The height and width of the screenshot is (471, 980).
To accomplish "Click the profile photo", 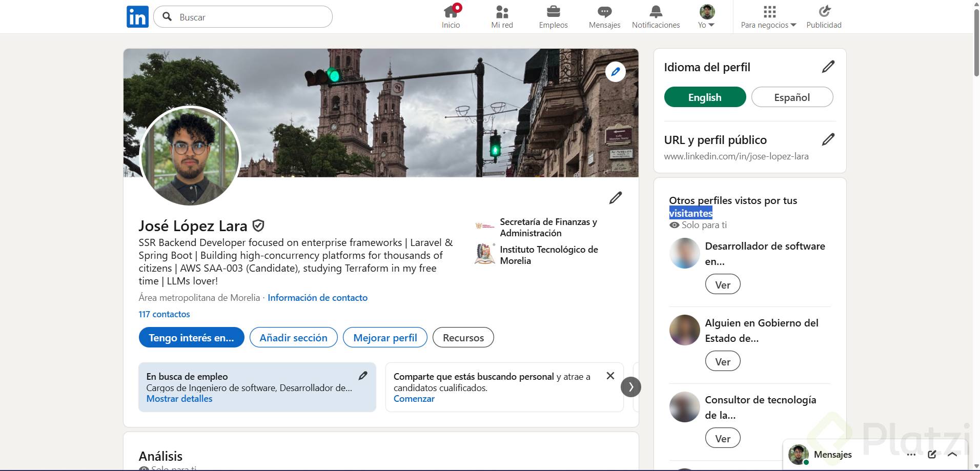I will pyautogui.click(x=190, y=156).
